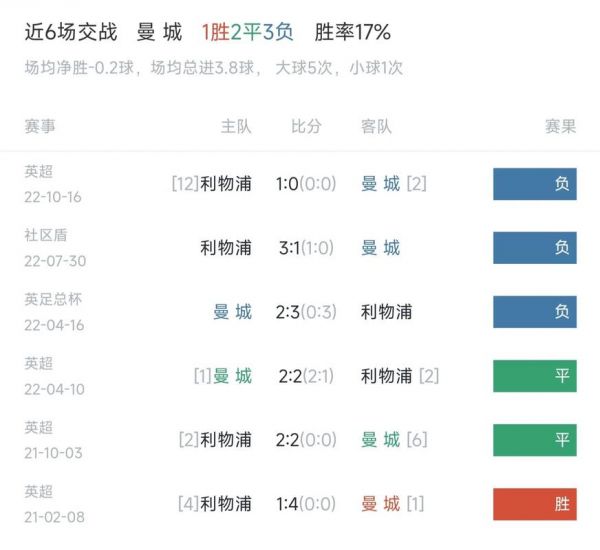Open 曼城 home team in 22-04-10 match

(232, 376)
